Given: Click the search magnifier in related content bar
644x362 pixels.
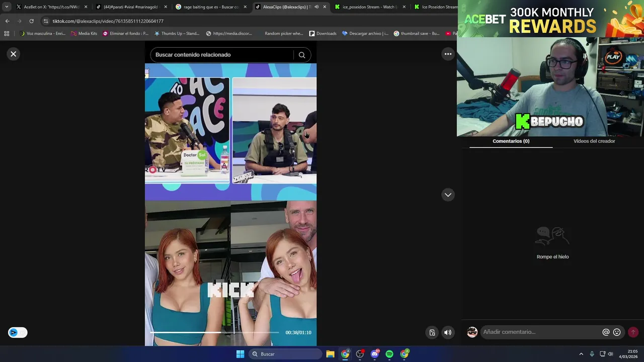Looking at the screenshot, I should pyautogui.click(x=302, y=55).
